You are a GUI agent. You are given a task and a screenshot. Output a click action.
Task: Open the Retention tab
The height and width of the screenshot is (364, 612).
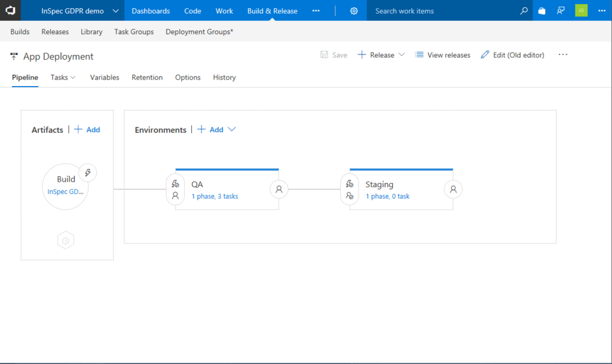[x=147, y=78]
